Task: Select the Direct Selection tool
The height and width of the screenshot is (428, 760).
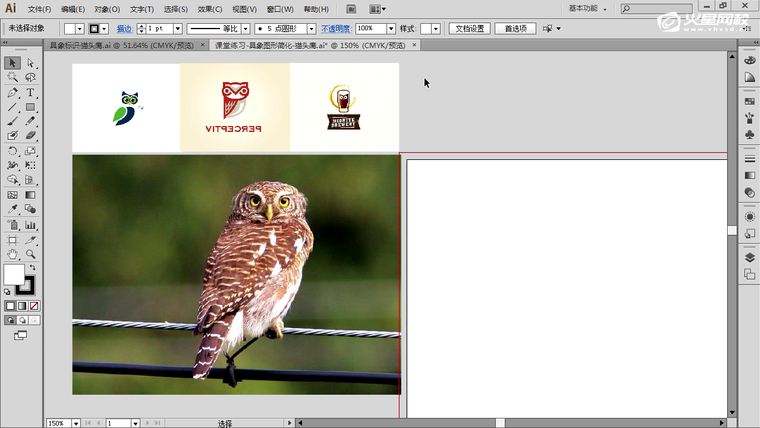Action: [x=30, y=63]
